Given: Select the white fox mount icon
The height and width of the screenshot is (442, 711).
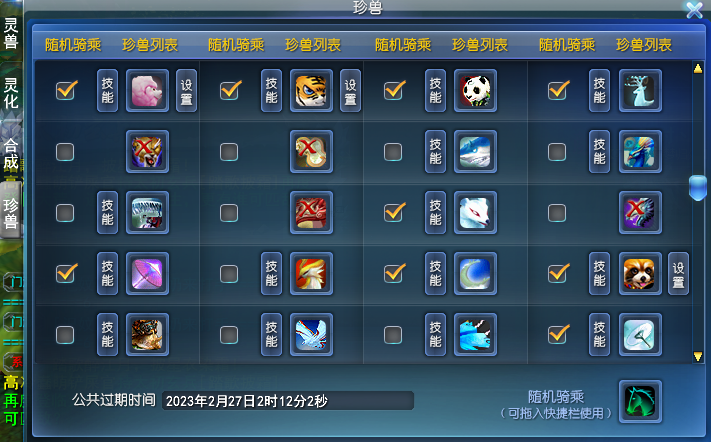Looking at the screenshot, I should pyautogui.click(x=475, y=212).
